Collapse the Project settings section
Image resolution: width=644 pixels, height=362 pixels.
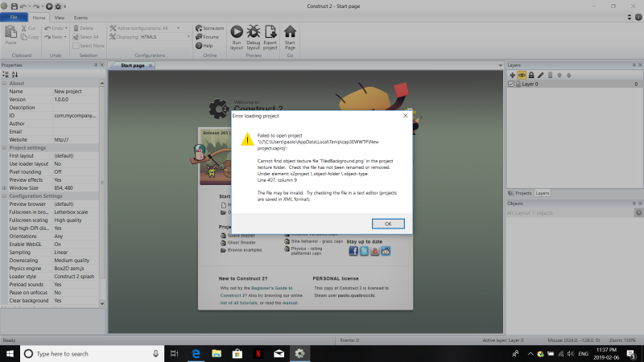[5, 148]
